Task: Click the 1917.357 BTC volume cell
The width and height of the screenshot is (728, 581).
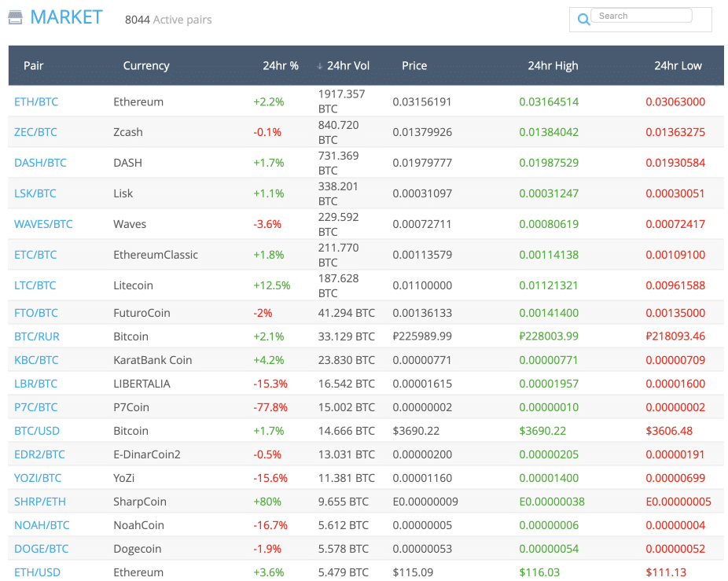Action: 341,101
